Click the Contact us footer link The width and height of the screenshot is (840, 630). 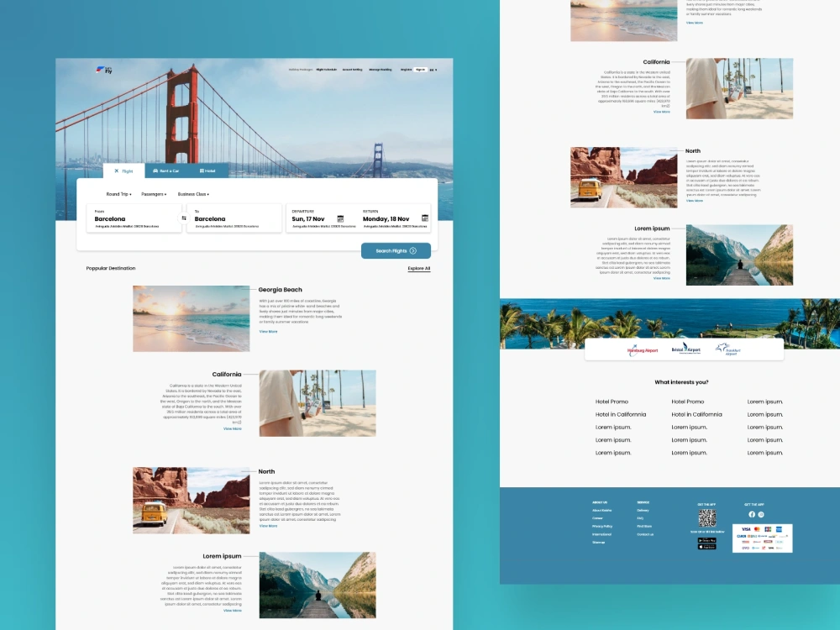pos(645,534)
